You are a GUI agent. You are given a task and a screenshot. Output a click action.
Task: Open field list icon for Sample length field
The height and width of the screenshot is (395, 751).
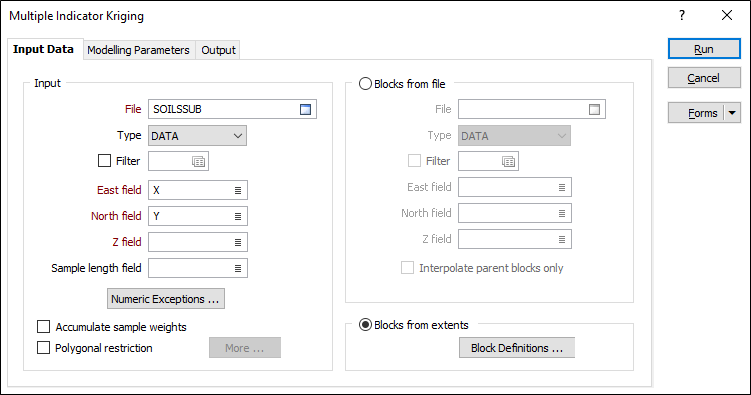point(238,268)
